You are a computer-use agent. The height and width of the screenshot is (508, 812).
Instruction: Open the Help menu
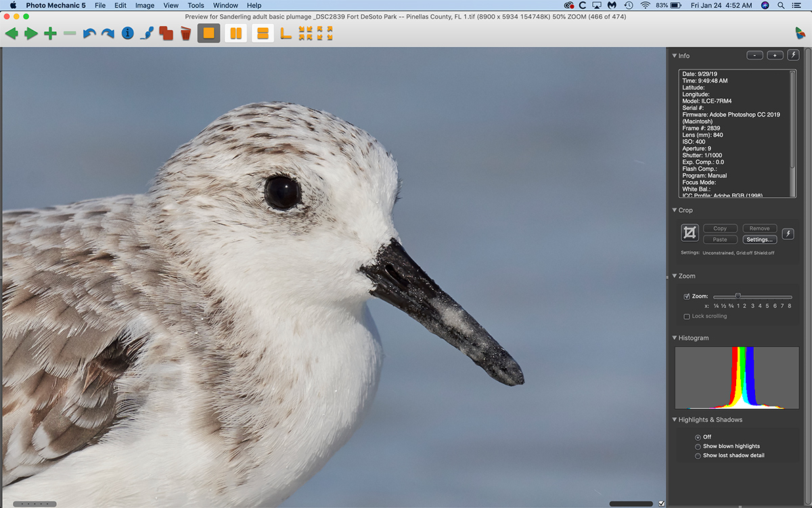click(x=254, y=5)
